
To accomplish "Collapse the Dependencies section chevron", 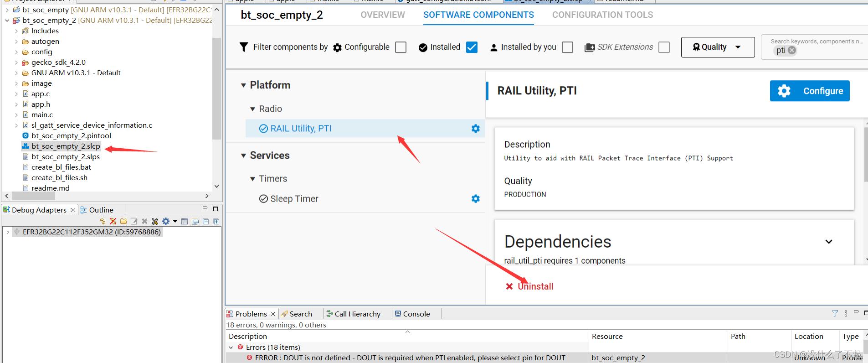I will [829, 242].
